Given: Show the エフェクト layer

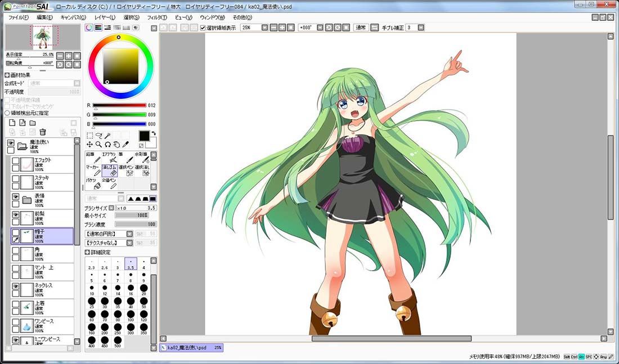Looking at the screenshot, I should [15, 161].
